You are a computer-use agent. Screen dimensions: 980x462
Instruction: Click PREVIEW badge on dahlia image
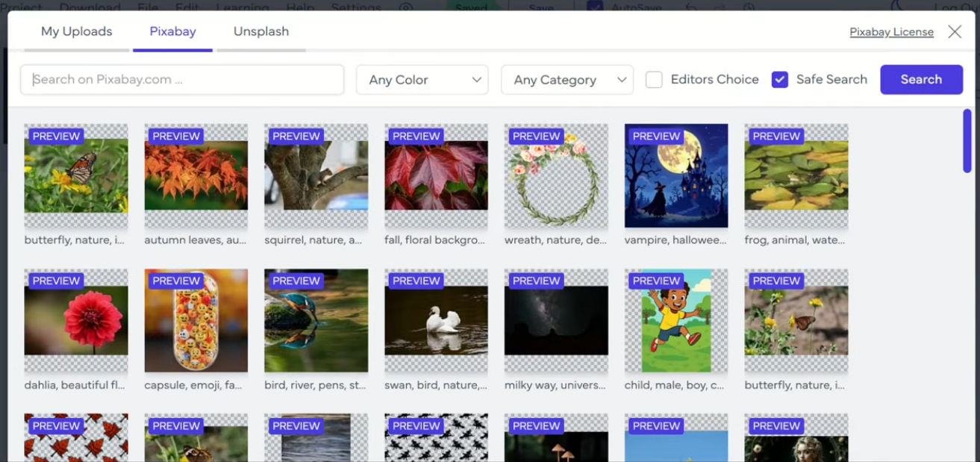tap(56, 281)
